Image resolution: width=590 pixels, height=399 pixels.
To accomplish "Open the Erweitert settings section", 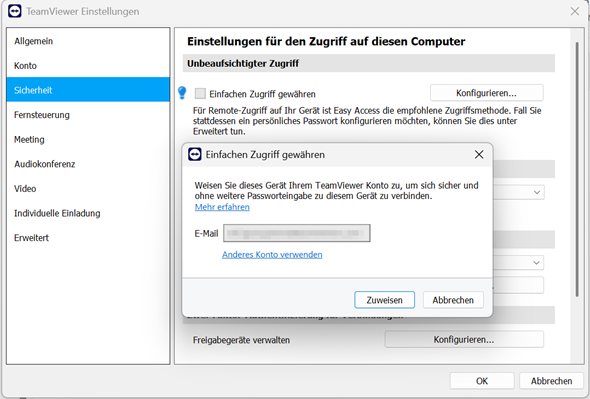I will pos(88,238).
